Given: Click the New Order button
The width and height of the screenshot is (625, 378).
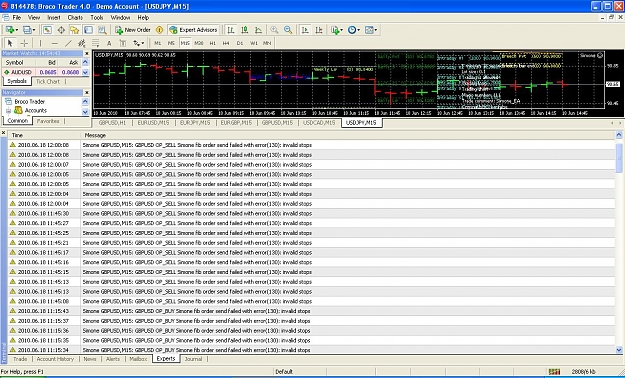Looking at the screenshot, I should 133,30.
